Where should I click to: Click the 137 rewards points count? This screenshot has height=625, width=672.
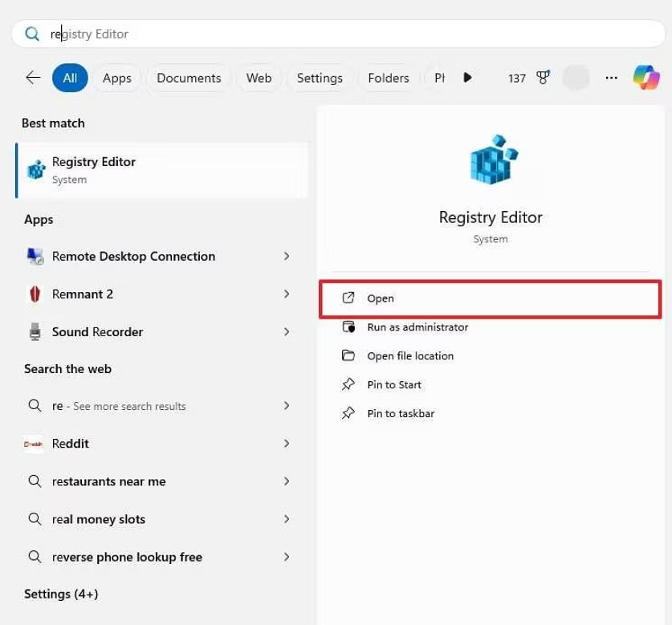point(517,78)
